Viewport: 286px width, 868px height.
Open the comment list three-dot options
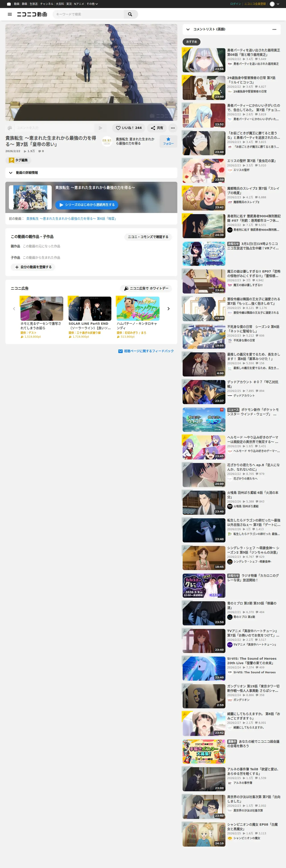click(274, 29)
